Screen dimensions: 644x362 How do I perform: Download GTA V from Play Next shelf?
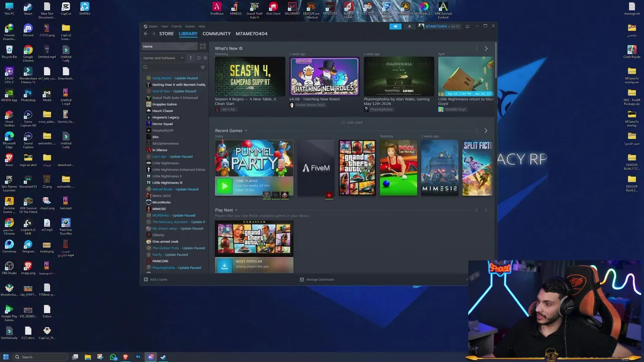(x=224, y=266)
